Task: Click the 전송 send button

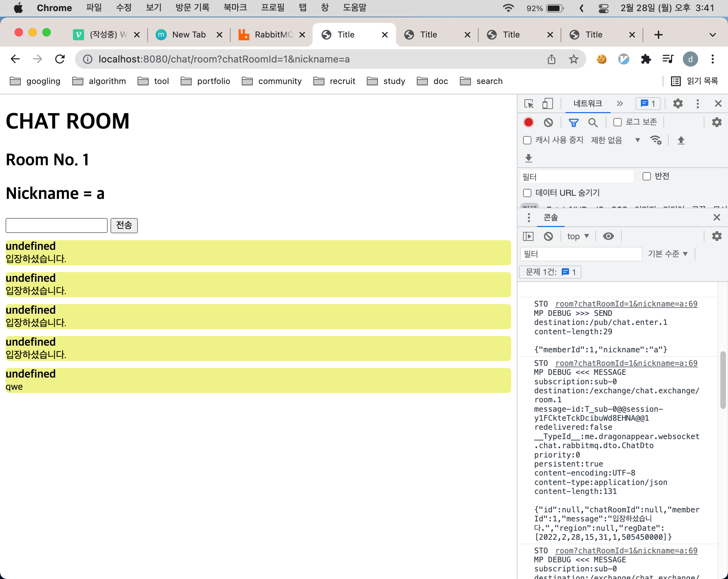Action: (124, 225)
